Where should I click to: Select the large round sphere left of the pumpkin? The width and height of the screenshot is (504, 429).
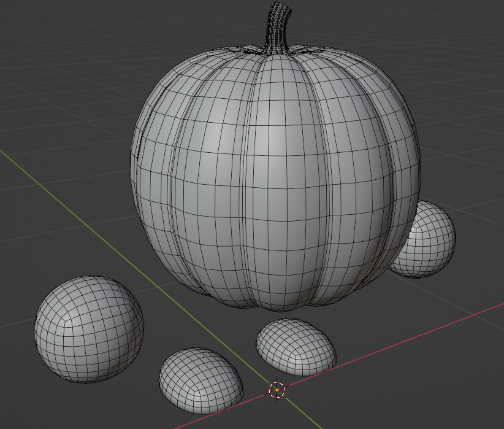(x=89, y=329)
